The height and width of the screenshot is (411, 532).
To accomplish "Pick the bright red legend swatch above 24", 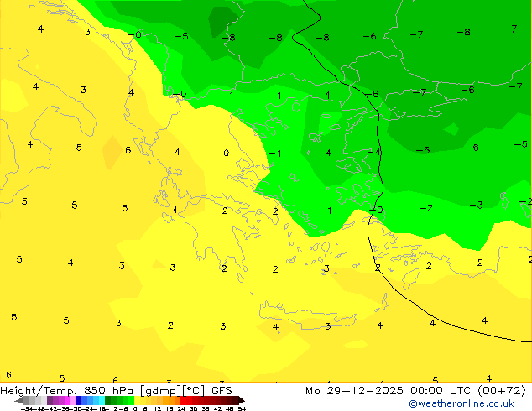I will point(183,400).
